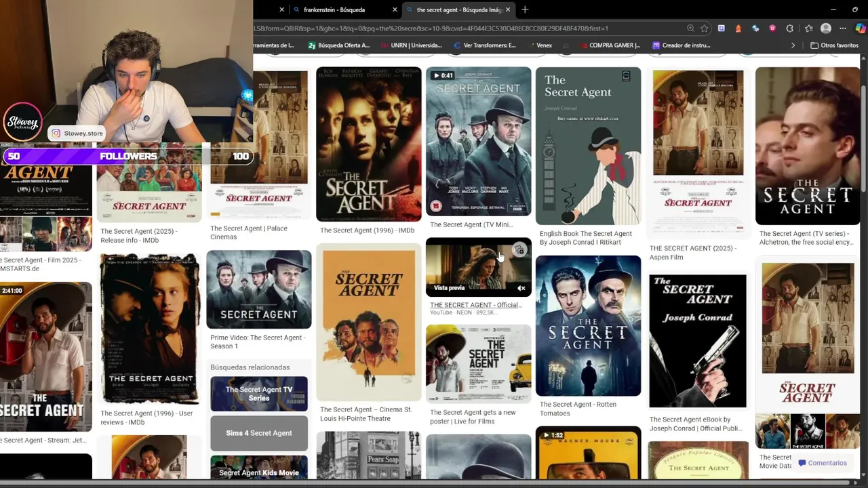The width and height of the screenshot is (868, 488).
Task: Open COMPRA GAMER bookmark
Action: [610, 45]
